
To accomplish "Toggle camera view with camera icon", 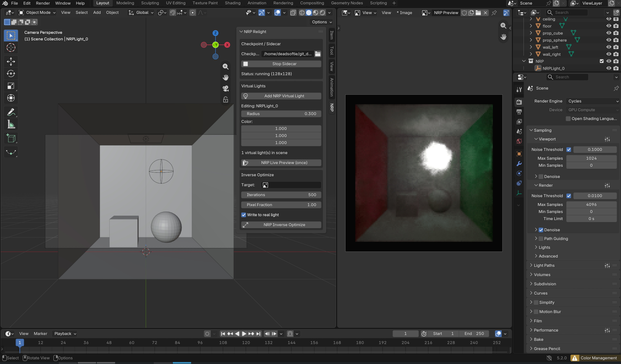I will click(x=226, y=88).
